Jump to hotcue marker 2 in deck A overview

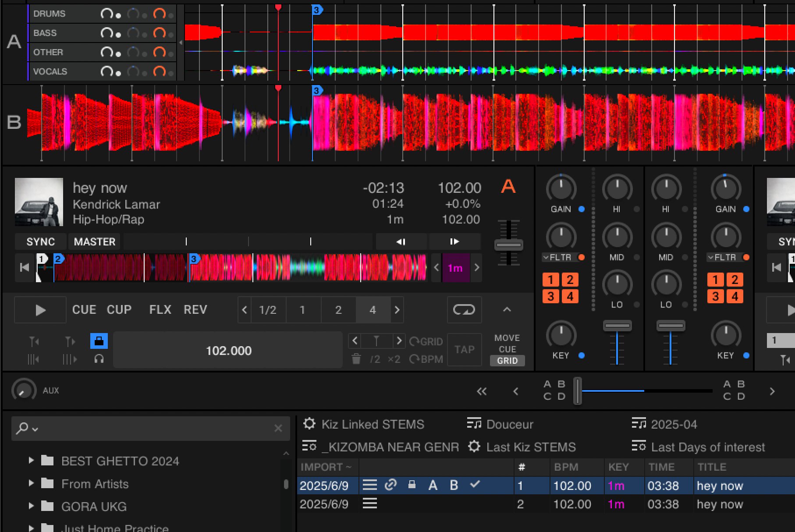pyautogui.click(x=58, y=259)
